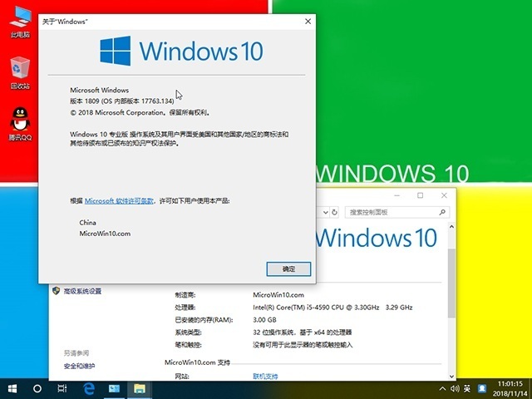Open Task View in the taskbar

tap(62, 388)
